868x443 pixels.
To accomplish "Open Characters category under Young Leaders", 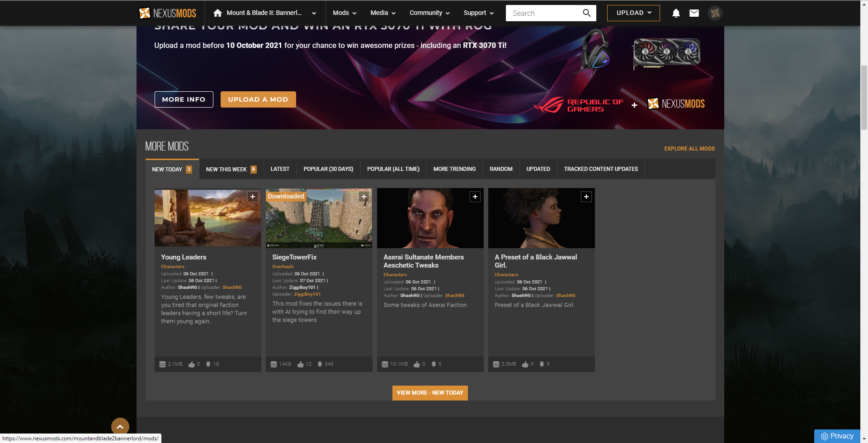I will click(173, 267).
